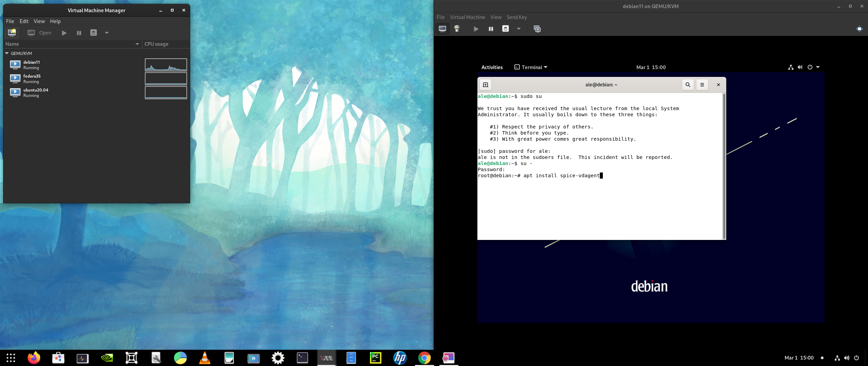Open the Send Key menu

coord(516,17)
